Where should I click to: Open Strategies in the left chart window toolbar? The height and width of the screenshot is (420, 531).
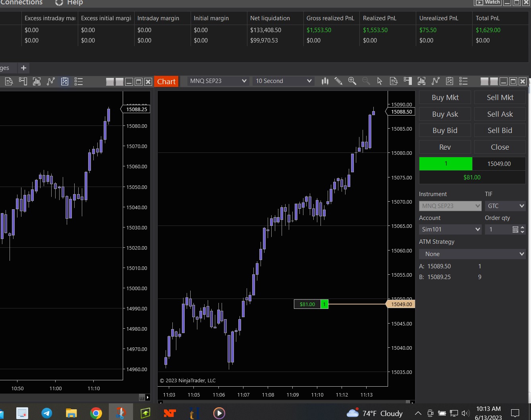tap(65, 81)
